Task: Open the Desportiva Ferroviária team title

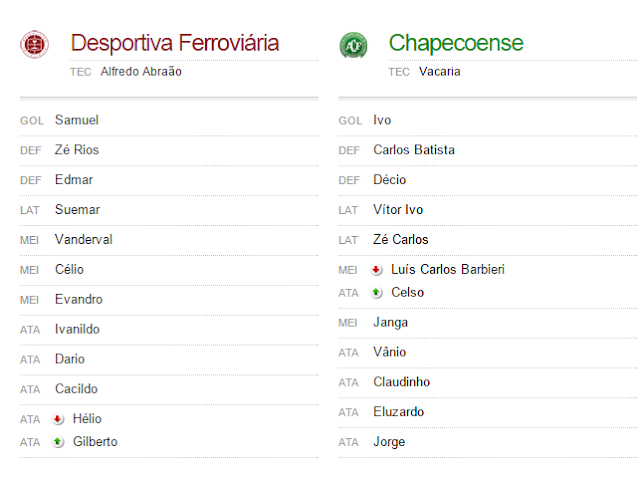Action: click(x=175, y=43)
